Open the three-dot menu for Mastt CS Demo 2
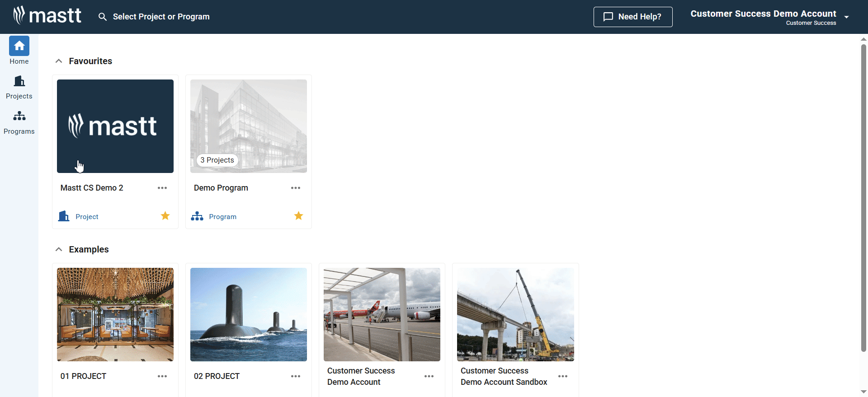Viewport: 868px width, 397px height. 162,188
